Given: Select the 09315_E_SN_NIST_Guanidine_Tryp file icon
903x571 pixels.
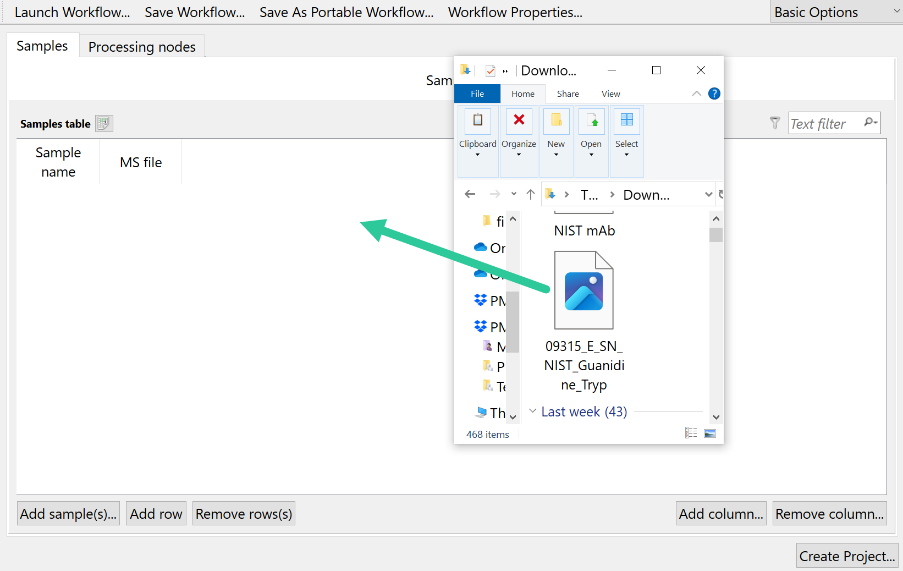Looking at the screenshot, I should pyautogui.click(x=583, y=290).
